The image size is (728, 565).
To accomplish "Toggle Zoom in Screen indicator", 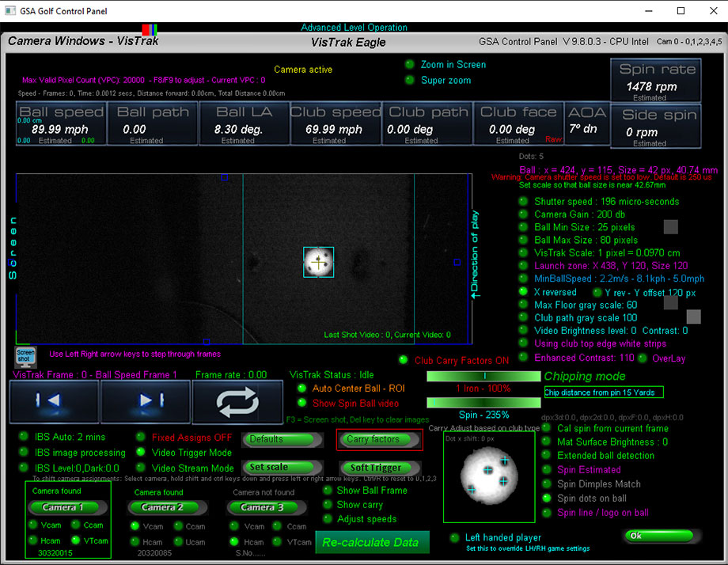I will tap(410, 64).
